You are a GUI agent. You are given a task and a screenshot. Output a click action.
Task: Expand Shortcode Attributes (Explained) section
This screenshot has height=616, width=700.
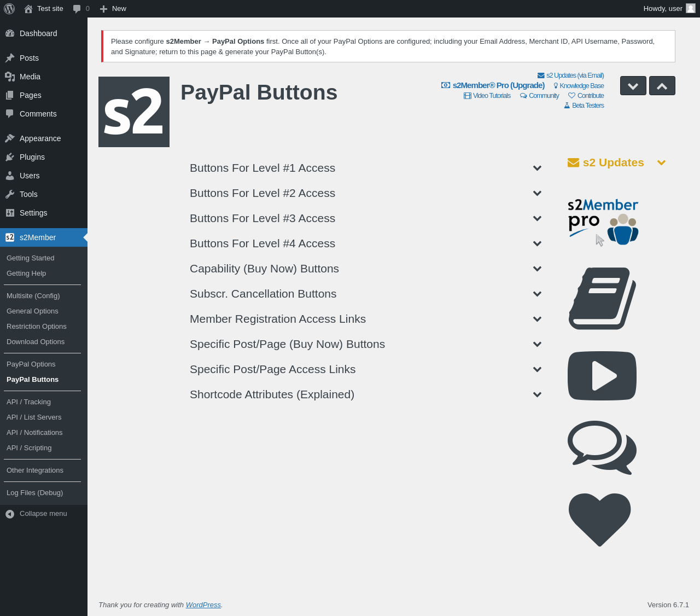(x=366, y=394)
